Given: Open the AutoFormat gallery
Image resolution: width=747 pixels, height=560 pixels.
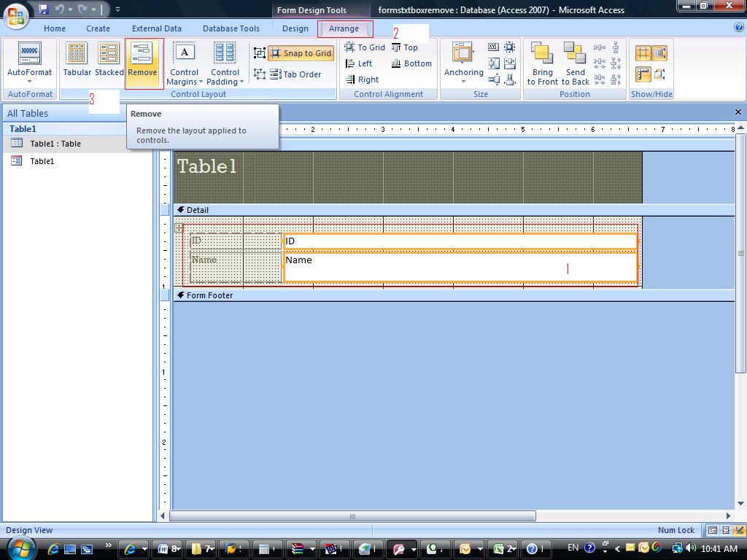Looking at the screenshot, I should pyautogui.click(x=29, y=63).
